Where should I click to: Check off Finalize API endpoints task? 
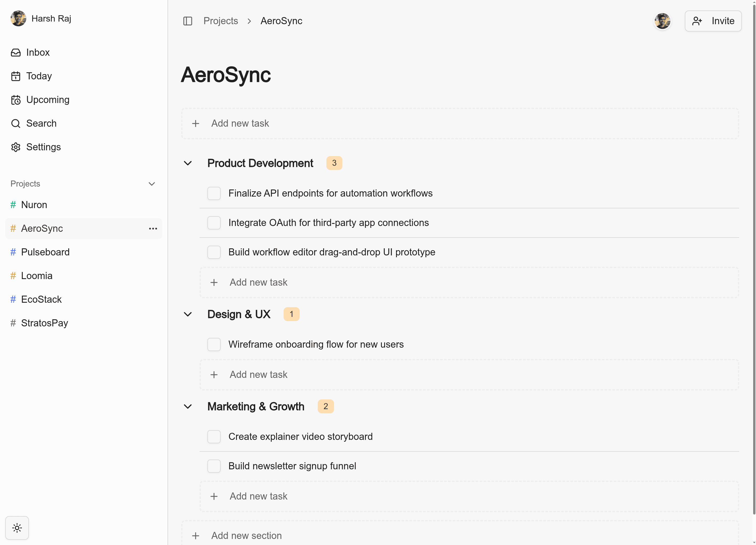tap(214, 193)
